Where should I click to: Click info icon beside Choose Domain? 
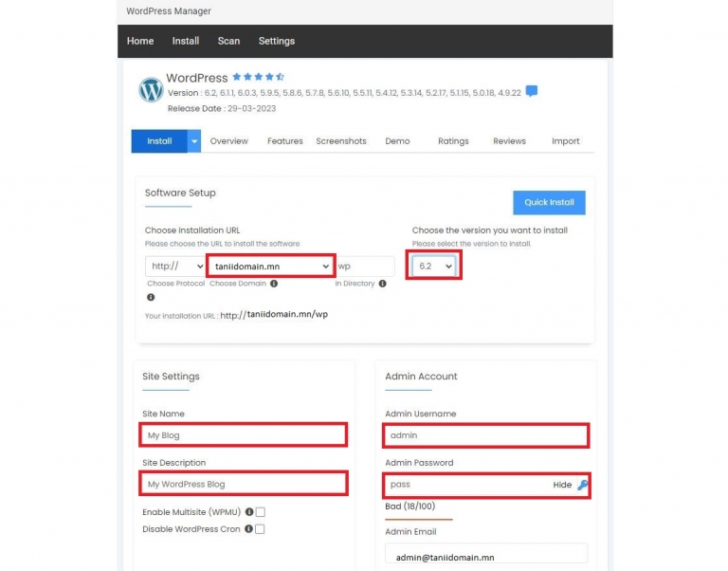[x=274, y=284]
